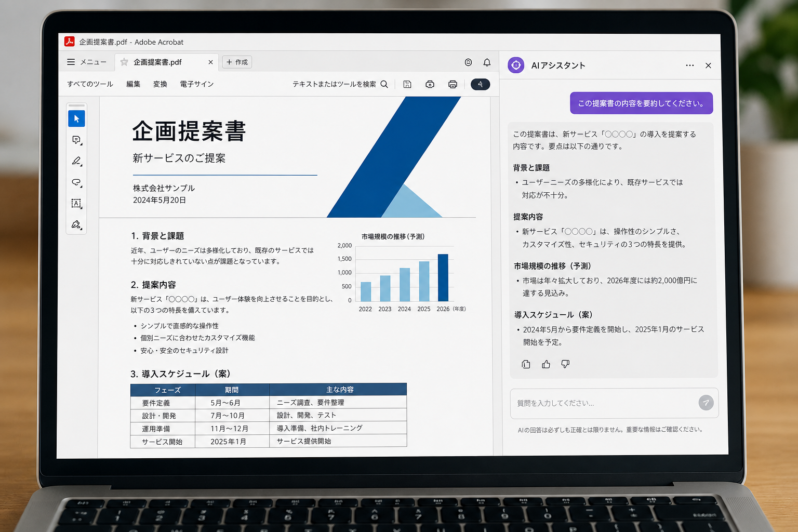Click the send arrow button
Viewport: 798px width, 532px height.
[x=706, y=403]
